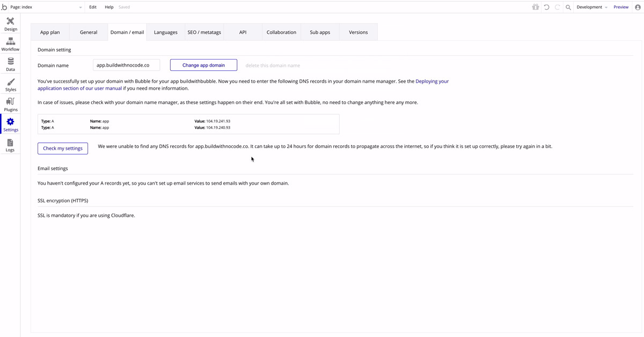
Task: Click the search magnifier icon
Action: click(x=568, y=7)
